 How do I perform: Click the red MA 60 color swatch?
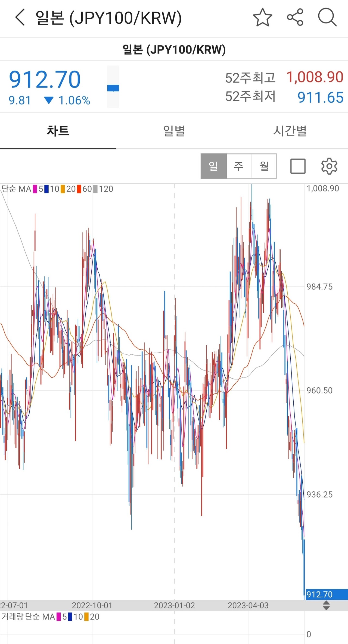coord(79,189)
